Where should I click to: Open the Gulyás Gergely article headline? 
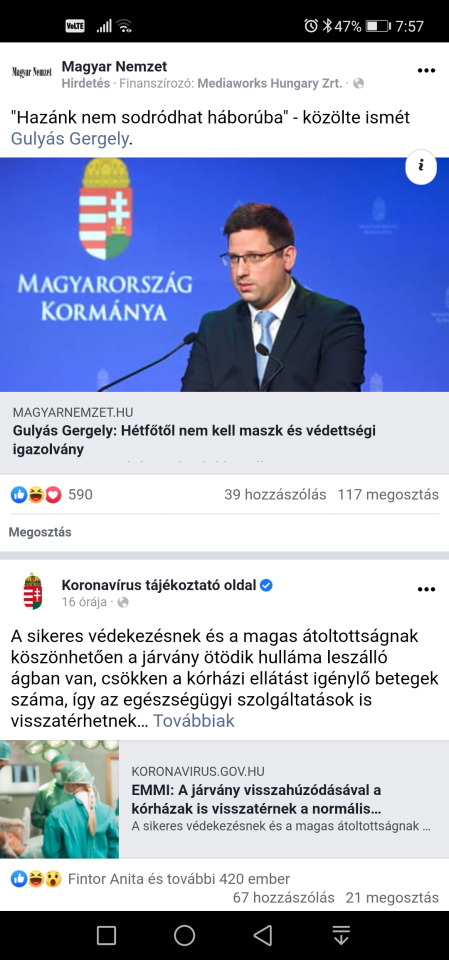pos(194,440)
